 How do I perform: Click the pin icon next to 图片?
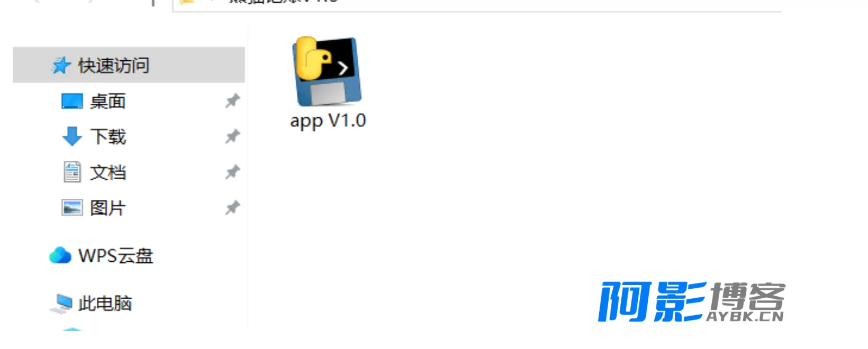[232, 208]
